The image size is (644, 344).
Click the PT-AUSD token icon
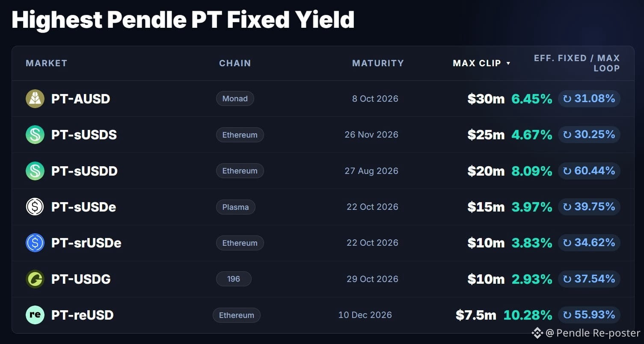pyautogui.click(x=35, y=99)
